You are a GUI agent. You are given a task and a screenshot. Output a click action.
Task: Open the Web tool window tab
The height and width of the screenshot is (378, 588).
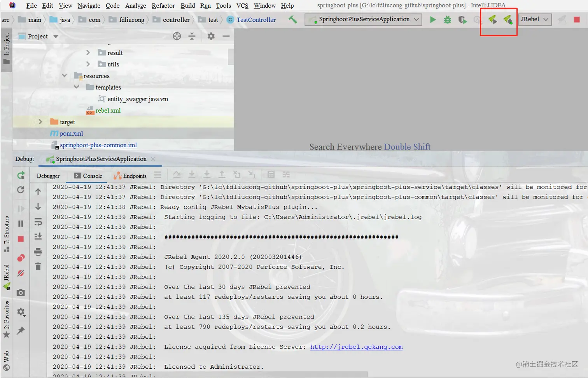[x=6, y=361]
